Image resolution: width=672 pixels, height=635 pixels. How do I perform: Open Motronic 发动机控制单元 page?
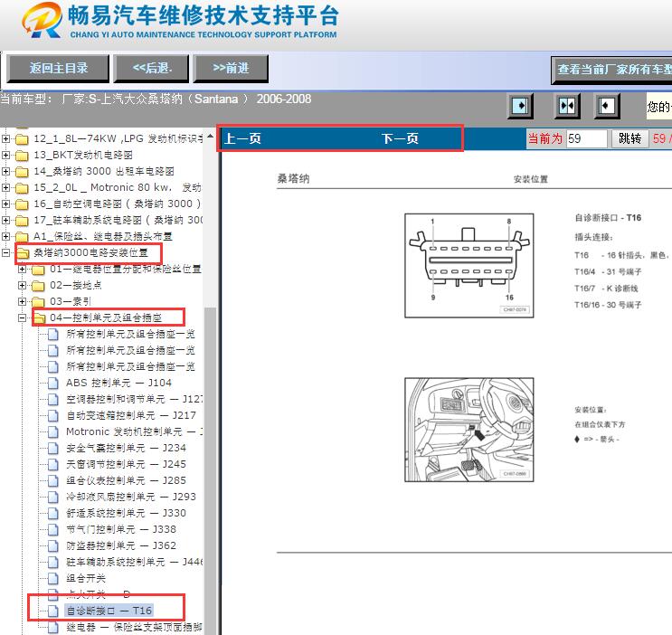[134, 431]
